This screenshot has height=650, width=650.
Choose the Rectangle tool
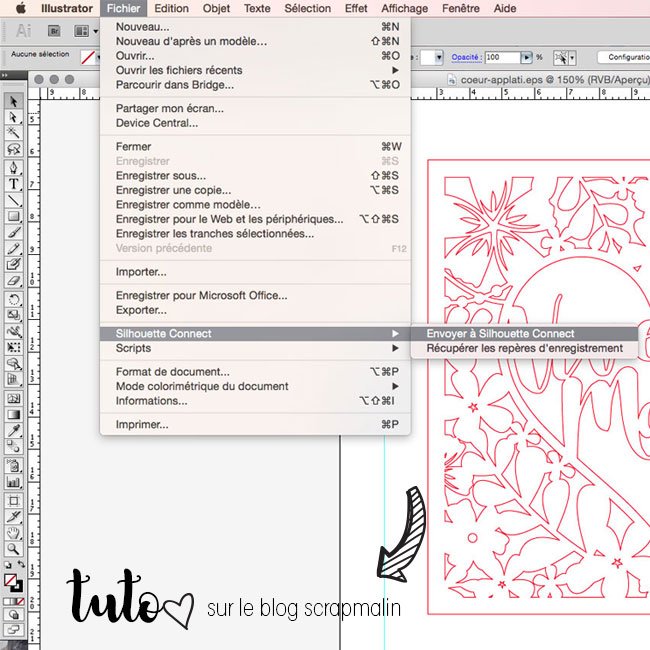(x=13, y=216)
